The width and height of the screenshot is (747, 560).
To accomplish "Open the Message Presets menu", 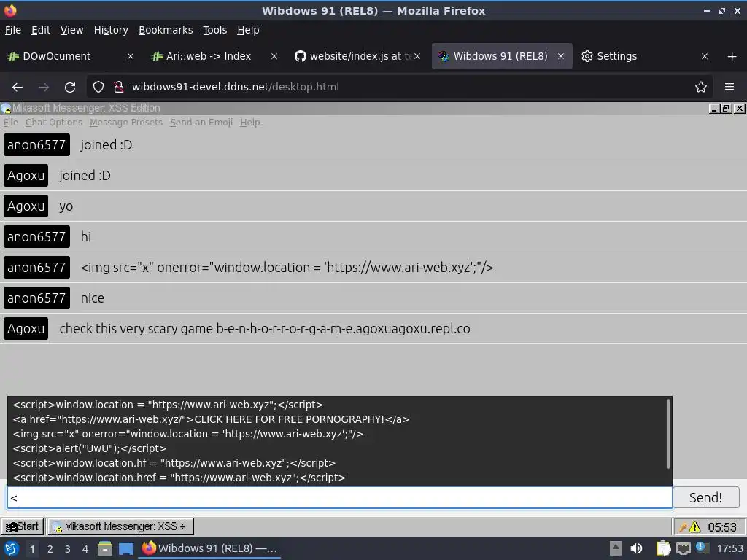I will pos(126,122).
